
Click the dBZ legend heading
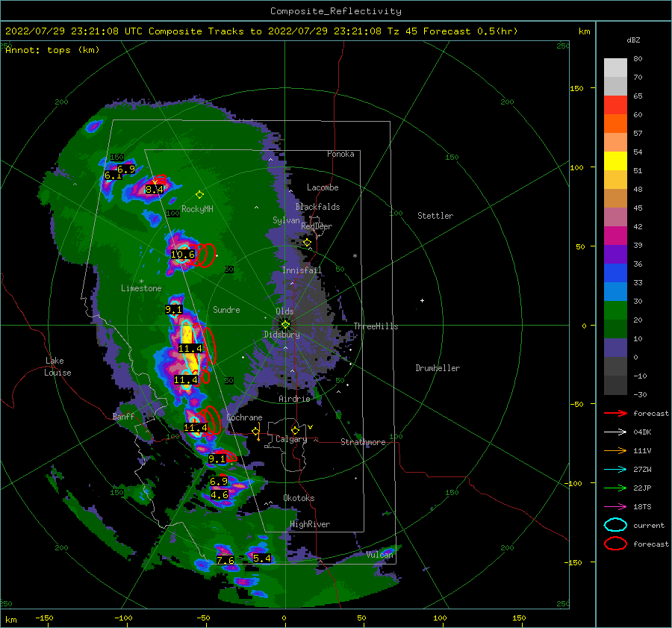pyautogui.click(x=633, y=40)
